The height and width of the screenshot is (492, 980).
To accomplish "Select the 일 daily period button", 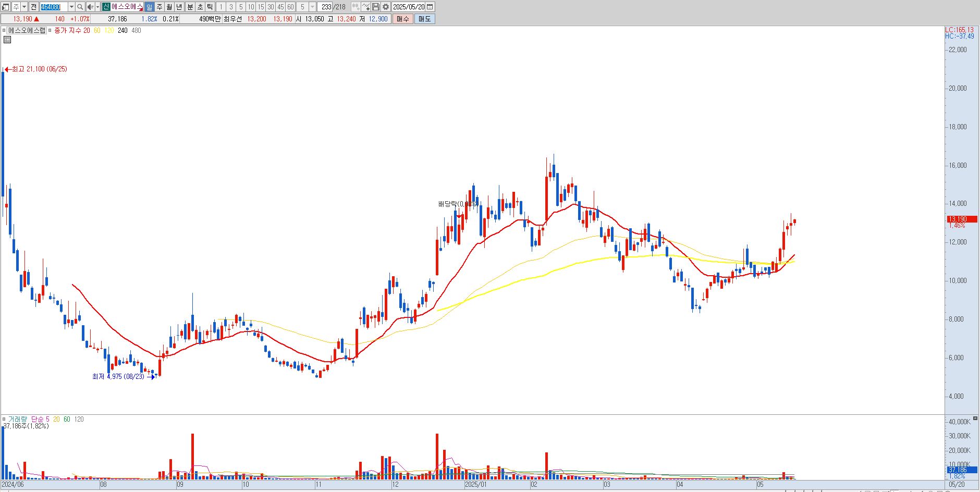I will [149, 7].
